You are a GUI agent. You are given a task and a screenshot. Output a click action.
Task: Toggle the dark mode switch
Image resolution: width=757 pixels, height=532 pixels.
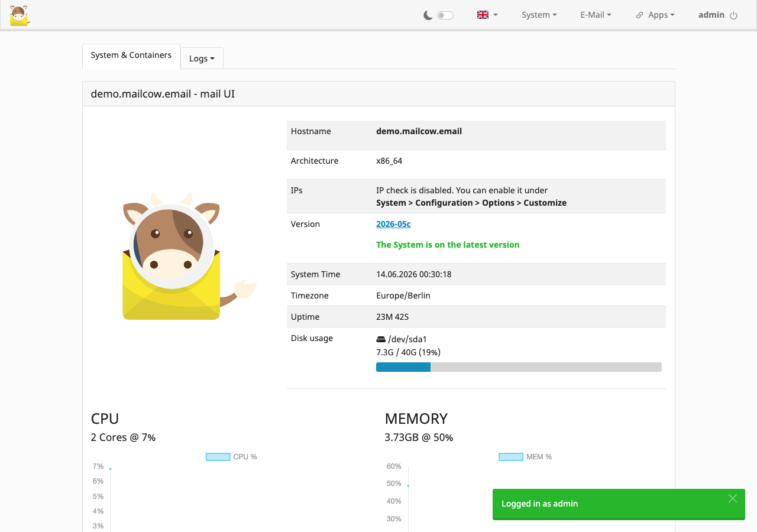tap(445, 15)
